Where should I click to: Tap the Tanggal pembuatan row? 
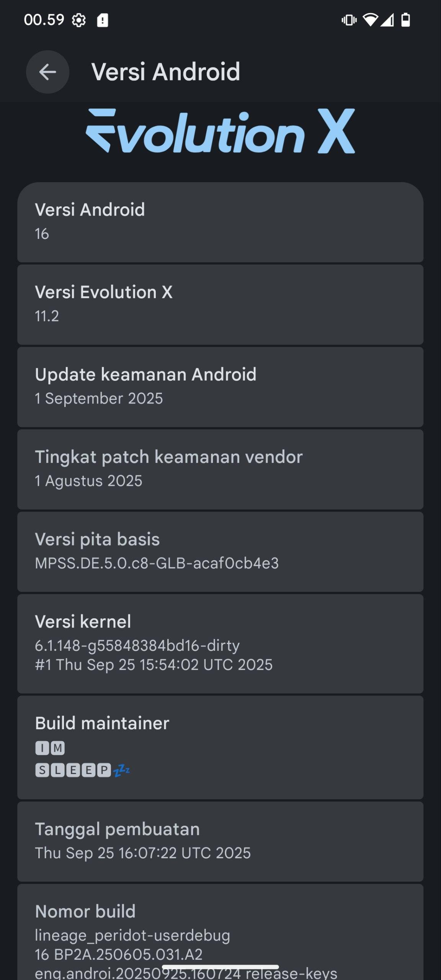click(x=220, y=841)
